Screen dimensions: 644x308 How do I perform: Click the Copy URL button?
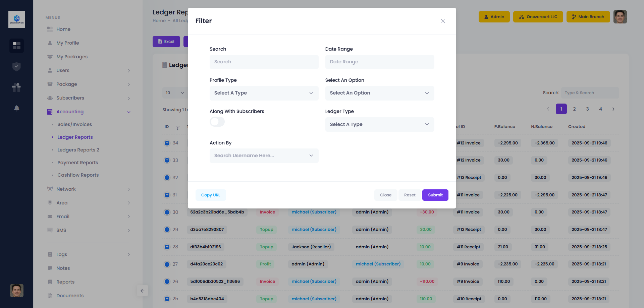pyautogui.click(x=211, y=195)
